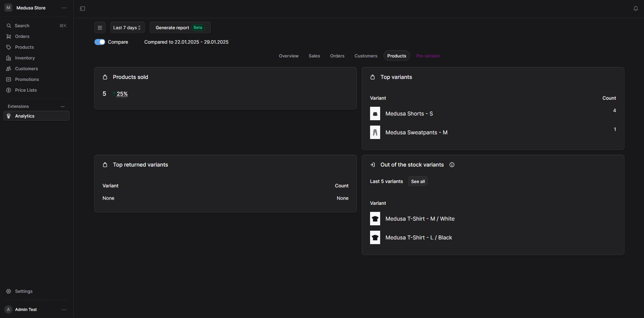Navigate to Inventory using its sidebar icon
This screenshot has width=644, height=318.
coord(9,58)
